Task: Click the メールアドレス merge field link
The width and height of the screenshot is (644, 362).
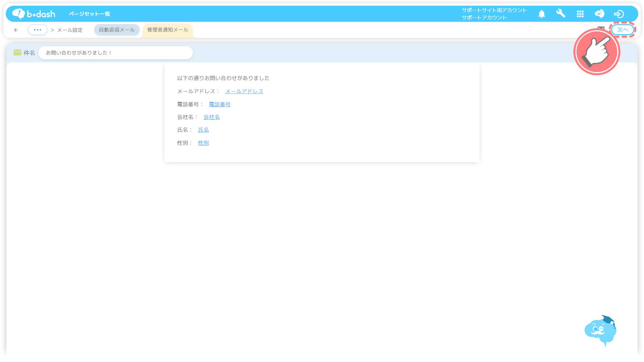Action: [x=244, y=91]
